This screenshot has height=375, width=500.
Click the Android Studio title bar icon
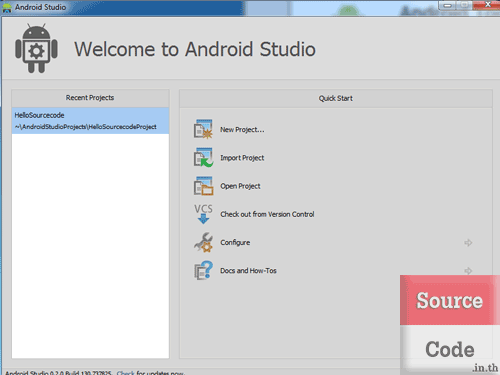click(7, 7)
